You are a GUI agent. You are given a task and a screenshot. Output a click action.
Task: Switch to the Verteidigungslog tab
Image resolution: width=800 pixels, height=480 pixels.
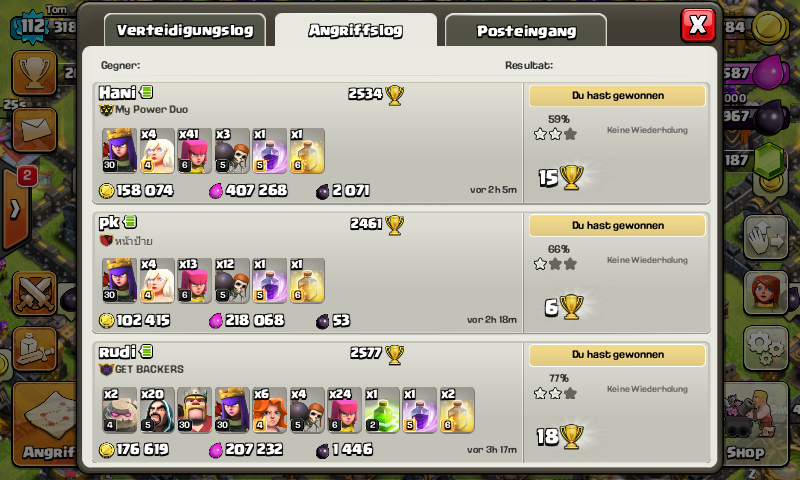(x=185, y=31)
